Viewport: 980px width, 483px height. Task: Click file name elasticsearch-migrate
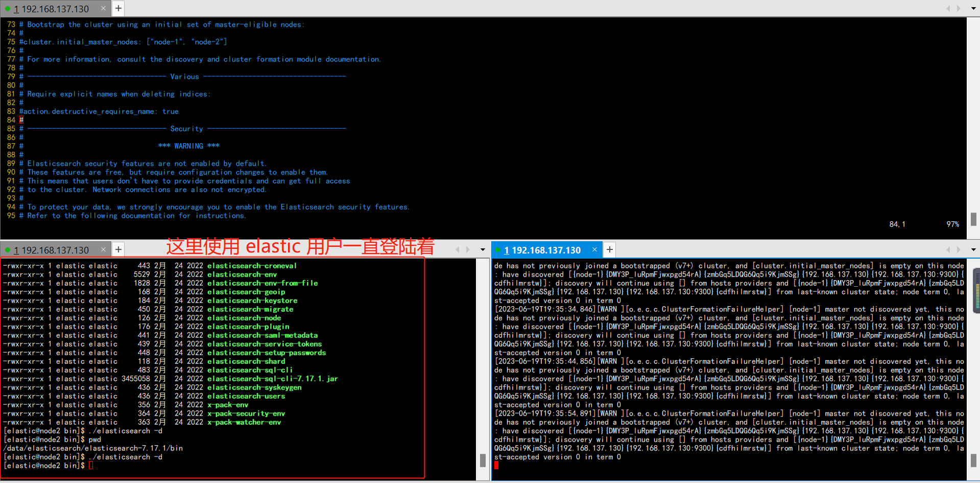(x=250, y=309)
